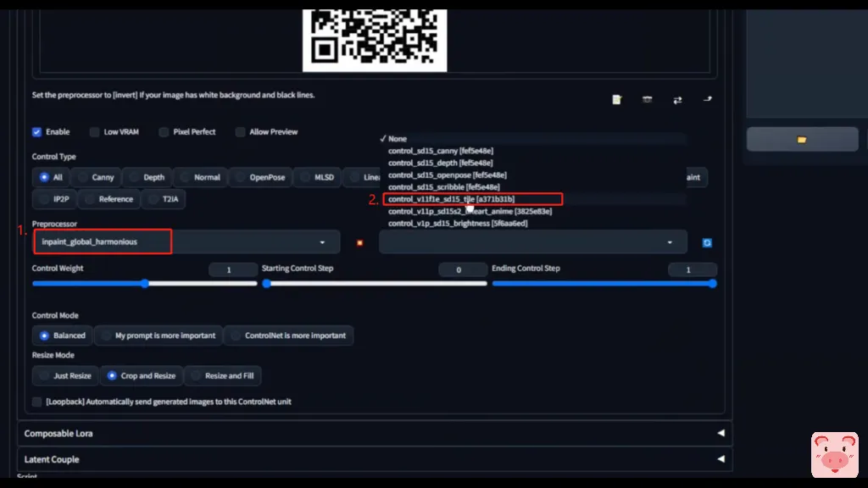Choose control_v11f1e_sd15_tile model option
Image resolution: width=868 pixels, height=488 pixels.
(x=533, y=199)
